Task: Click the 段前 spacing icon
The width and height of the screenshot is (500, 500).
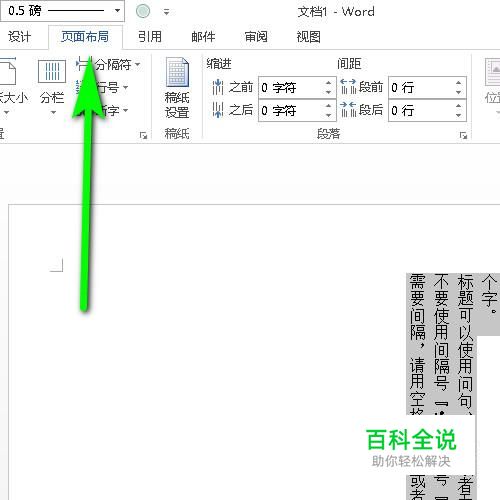Action: (x=348, y=87)
